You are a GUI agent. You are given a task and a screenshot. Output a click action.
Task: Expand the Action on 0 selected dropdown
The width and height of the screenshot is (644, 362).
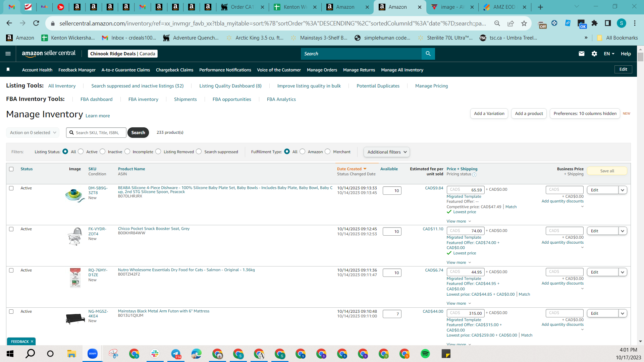pyautogui.click(x=33, y=132)
